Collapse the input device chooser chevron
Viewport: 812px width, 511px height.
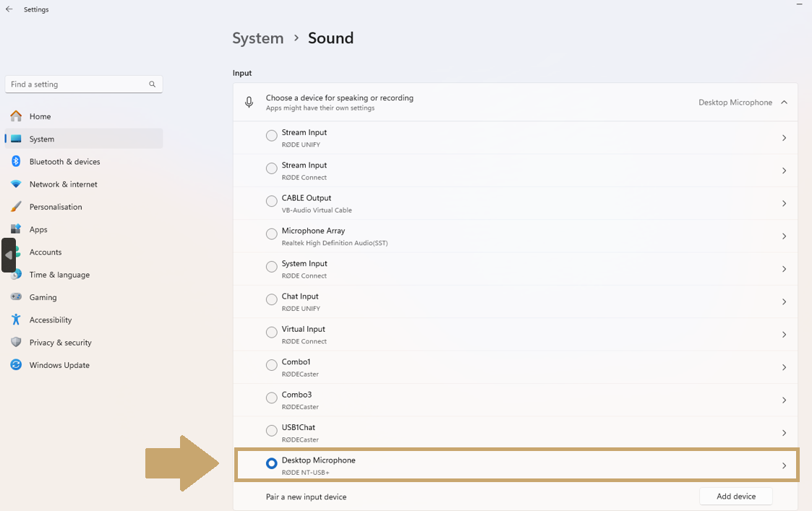(x=784, y=103)
